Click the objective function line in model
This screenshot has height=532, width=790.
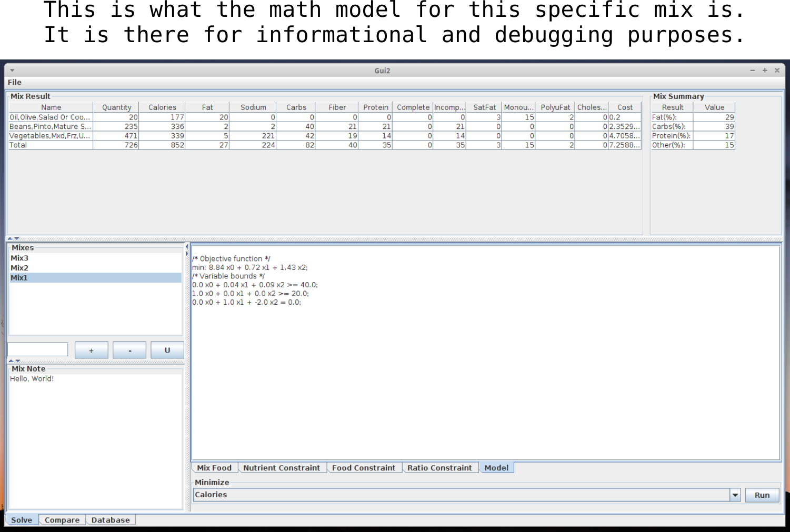250,267
